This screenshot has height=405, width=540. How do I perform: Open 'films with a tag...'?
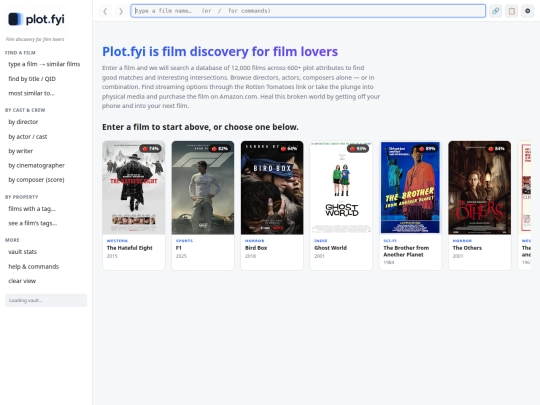(x=32, y=209)
